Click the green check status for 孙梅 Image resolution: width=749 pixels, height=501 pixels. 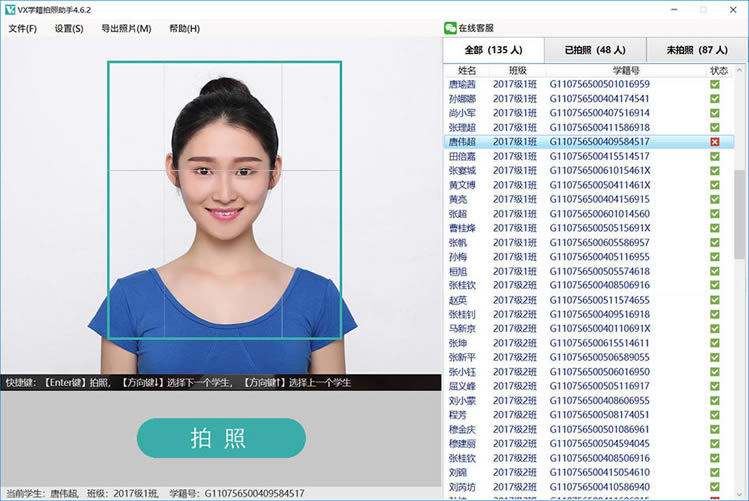click(x=714, y=257)
